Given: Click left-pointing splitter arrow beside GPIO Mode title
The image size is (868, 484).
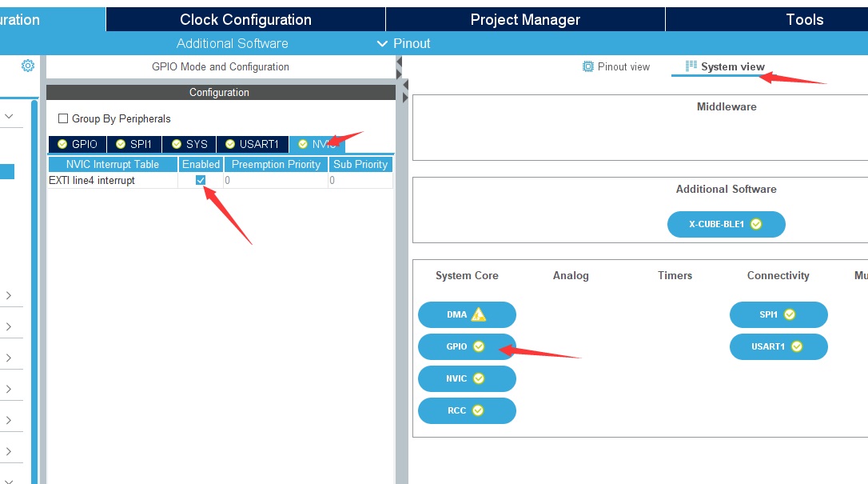Looking at the screenshot, I should point(399,62).
